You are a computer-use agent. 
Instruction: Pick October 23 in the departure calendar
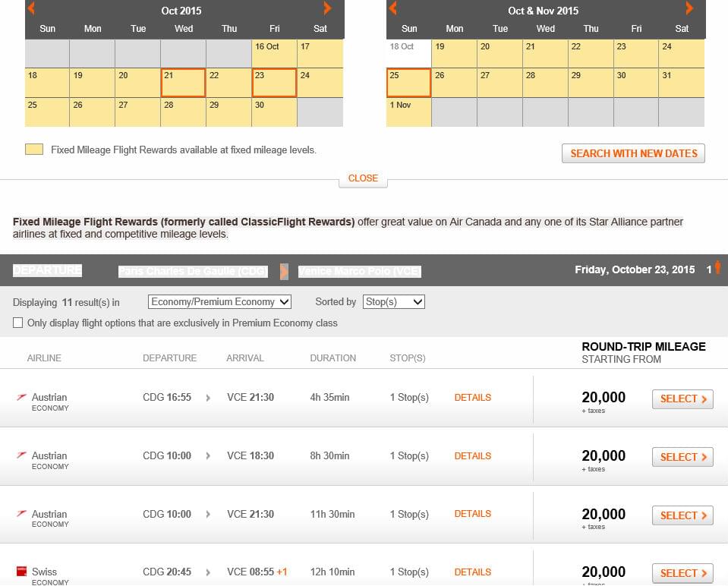[x=274, y=83]
